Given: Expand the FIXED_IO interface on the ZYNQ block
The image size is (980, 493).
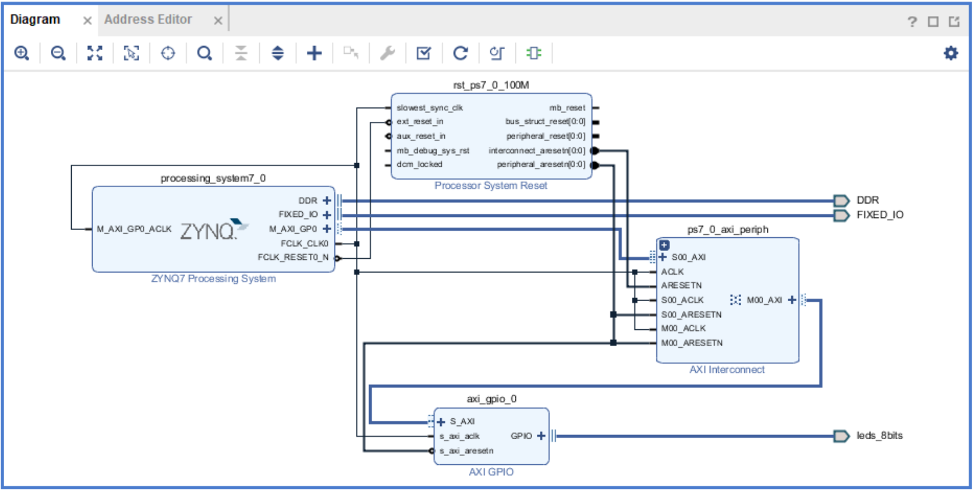Looking at the screenshot, I should pos(327,215).
